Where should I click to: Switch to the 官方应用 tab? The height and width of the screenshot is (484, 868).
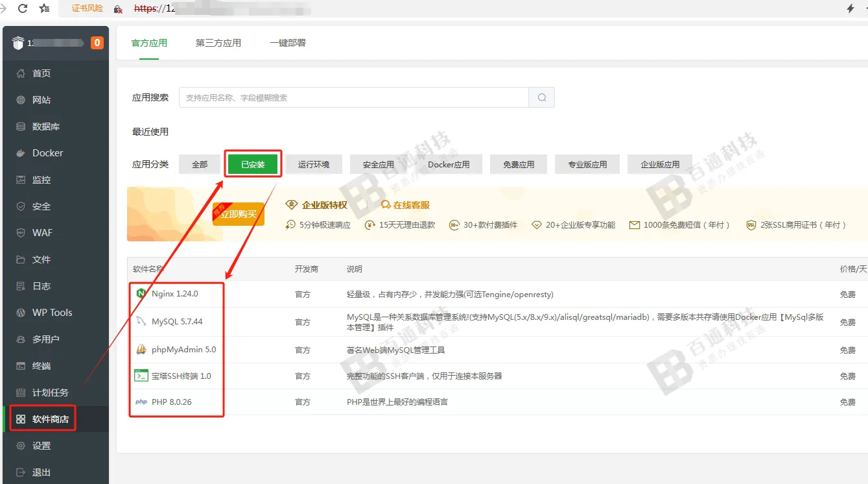[x=149, y=43]
